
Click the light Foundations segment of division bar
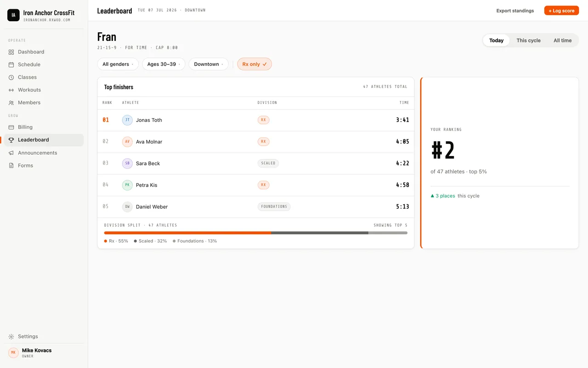(x=388, y=233)
